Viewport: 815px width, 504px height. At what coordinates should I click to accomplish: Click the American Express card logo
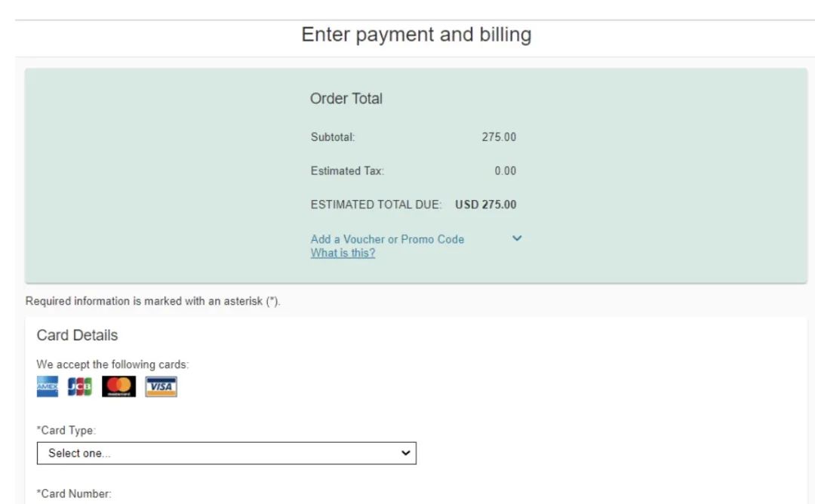(x=48, y=386)
